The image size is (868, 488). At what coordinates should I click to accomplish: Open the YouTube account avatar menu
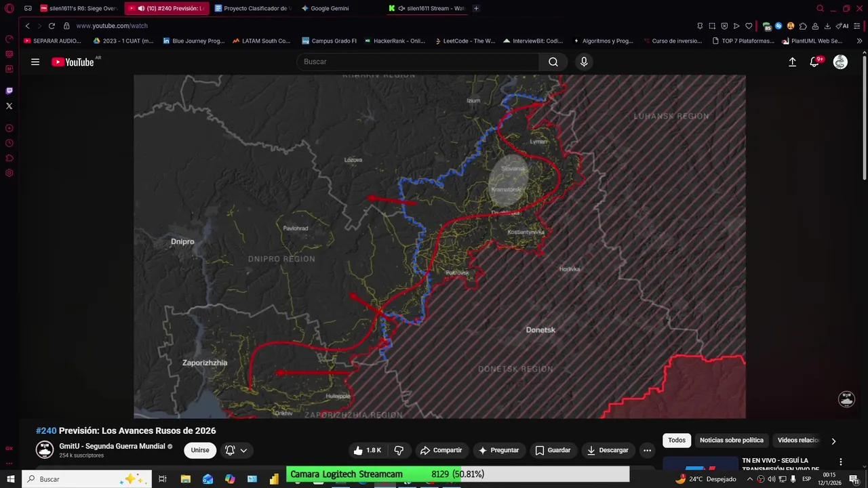(840, 62)
